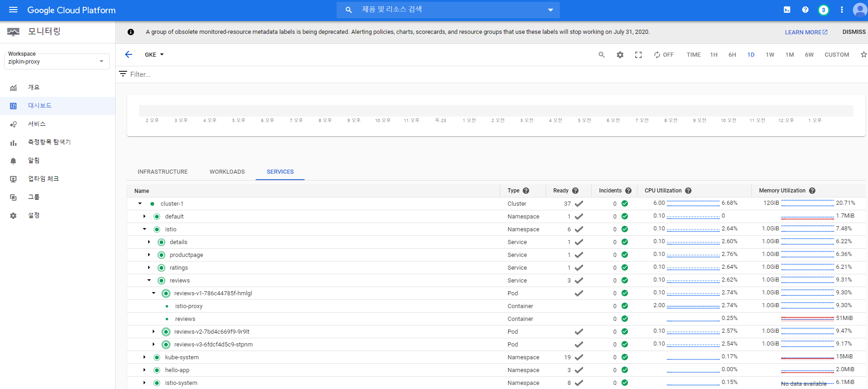The width and height of the screenshot is (868, 389).
Task: Toggle auto-refresh OFF button
Action: (664, 55)
